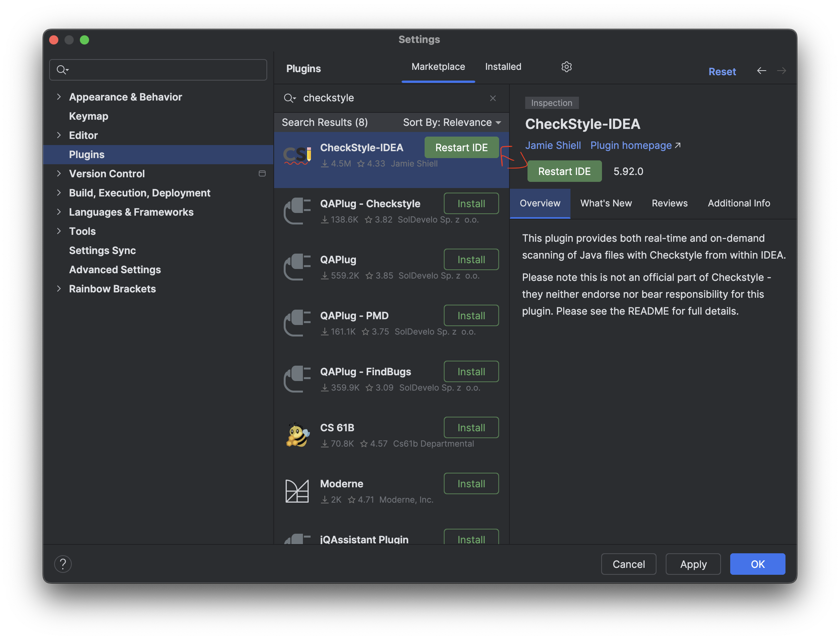Select Plugins in the settings tree
840x640 pixels.
pyautogui.click(x=158, y=155)
